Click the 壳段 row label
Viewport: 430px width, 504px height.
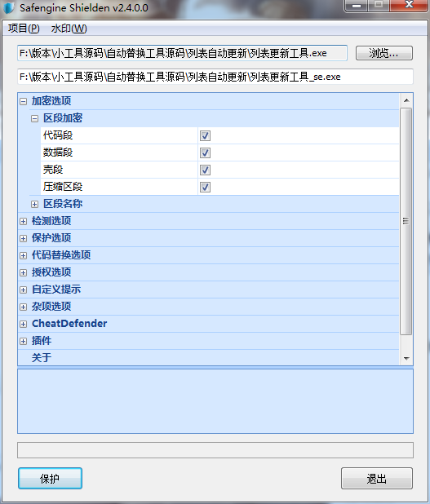pyautogui.click(x=53, y=170)
